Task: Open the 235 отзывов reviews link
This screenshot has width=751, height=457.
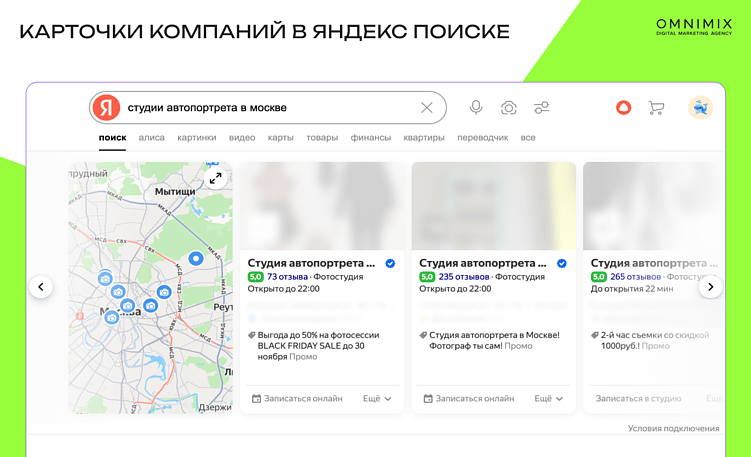Action: coord(464,277)
